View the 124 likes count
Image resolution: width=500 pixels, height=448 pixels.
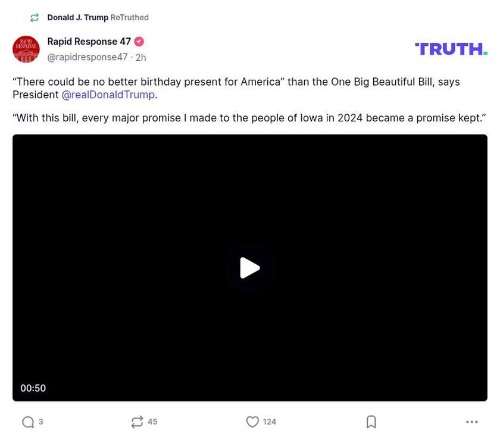tap(268, 421)
